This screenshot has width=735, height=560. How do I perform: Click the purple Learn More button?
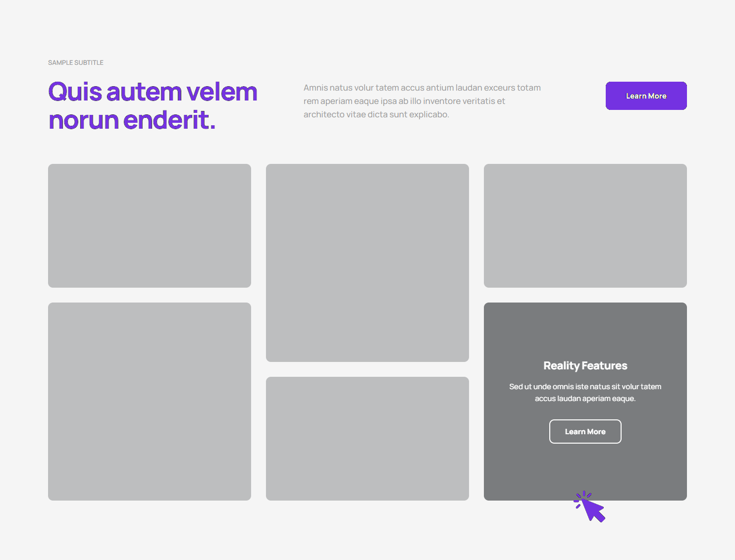click(x=646, y=96)
